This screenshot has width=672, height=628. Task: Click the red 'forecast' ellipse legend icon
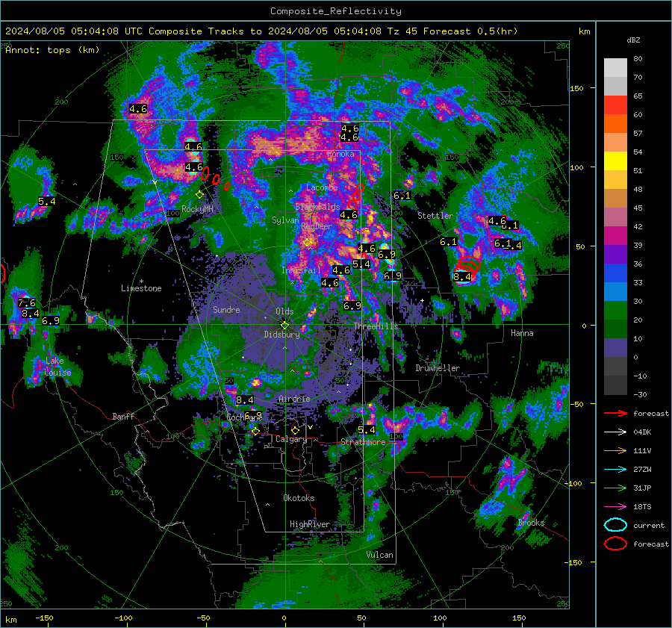coord(615,544)
